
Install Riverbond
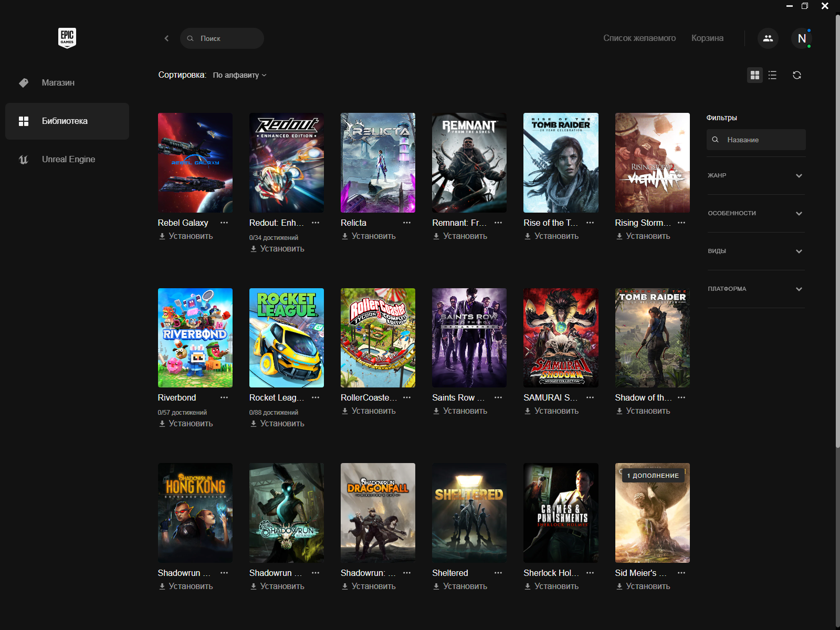pyautogui.click(x=186, y=424)
